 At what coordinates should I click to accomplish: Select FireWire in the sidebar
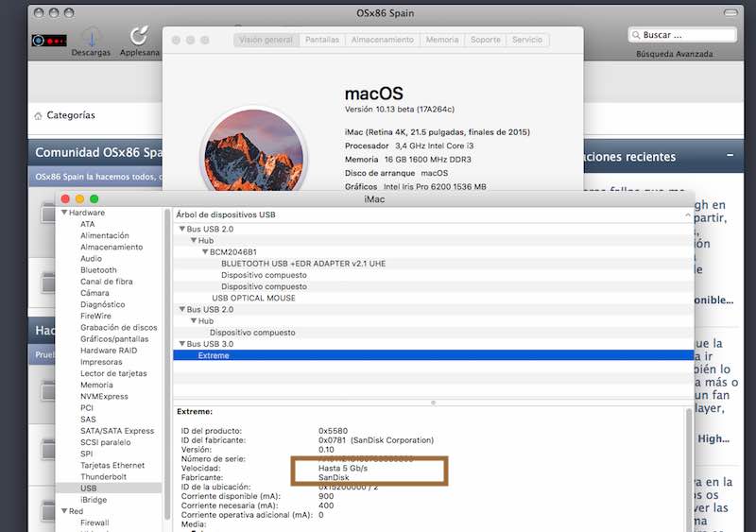click(x=95, y=316)
